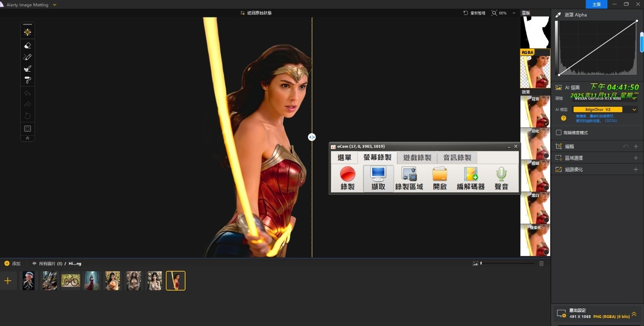Screen dimensions: 644x326
Task: Click the 編輯 edit section icon
Action: (559, 146)
